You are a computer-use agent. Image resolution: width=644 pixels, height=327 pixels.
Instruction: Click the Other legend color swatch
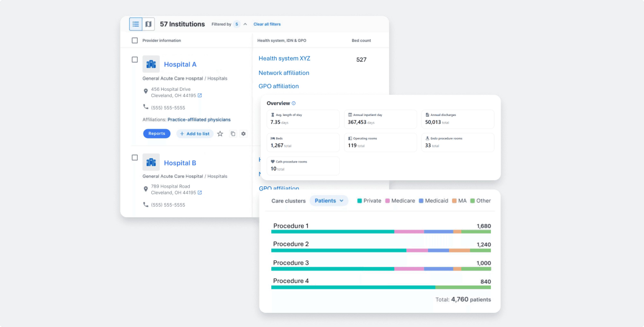473,201
